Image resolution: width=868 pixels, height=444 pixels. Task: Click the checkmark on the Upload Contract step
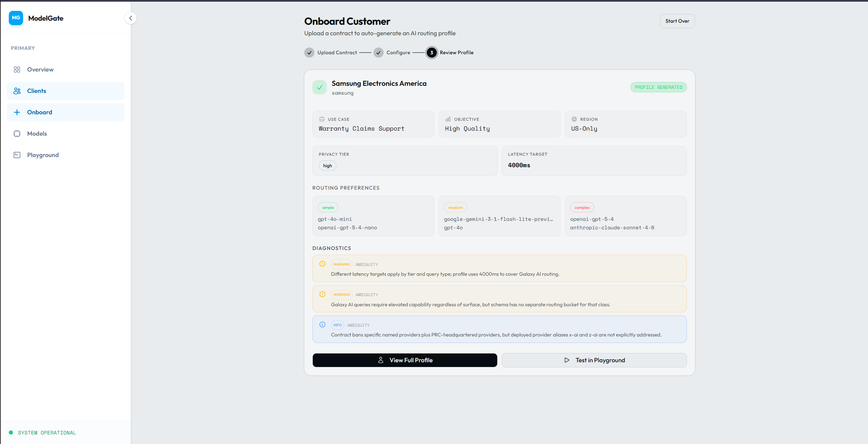309,52
